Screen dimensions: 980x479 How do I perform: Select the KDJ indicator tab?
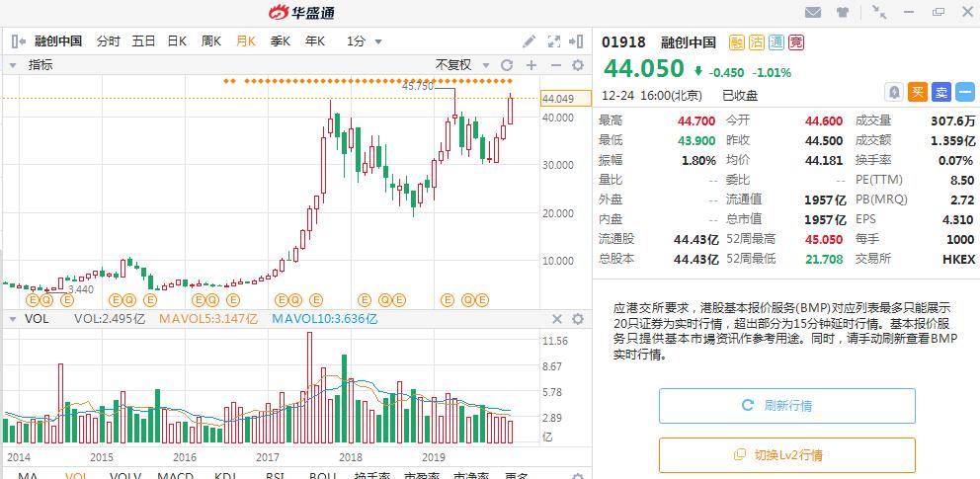(224, 475)
